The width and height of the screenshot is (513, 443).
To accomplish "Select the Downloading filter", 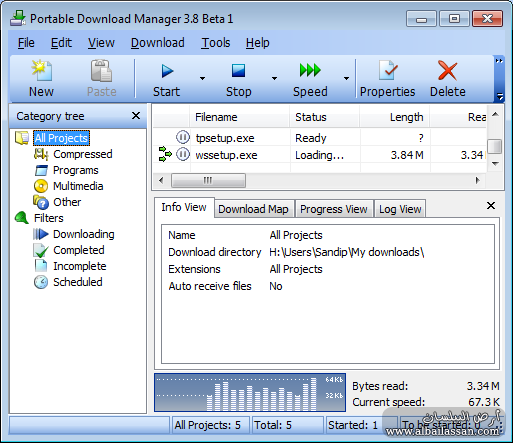I will (84, 234).
